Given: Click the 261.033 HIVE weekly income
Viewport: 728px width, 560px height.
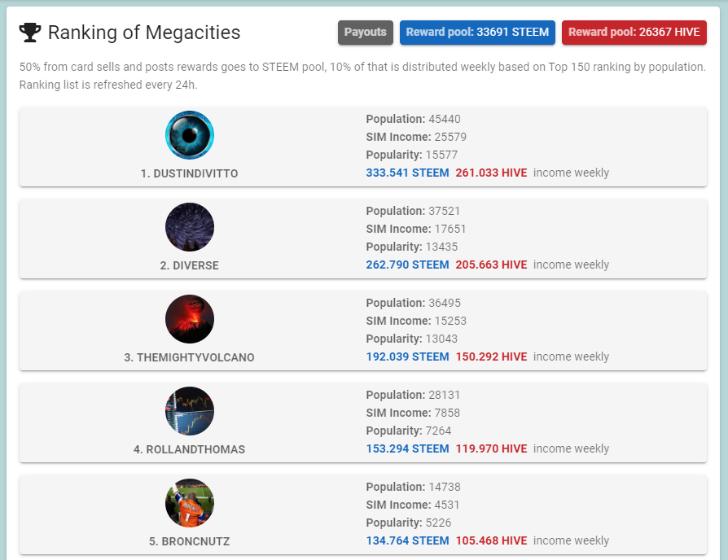Looking at the screenshot, I should 491,173.
